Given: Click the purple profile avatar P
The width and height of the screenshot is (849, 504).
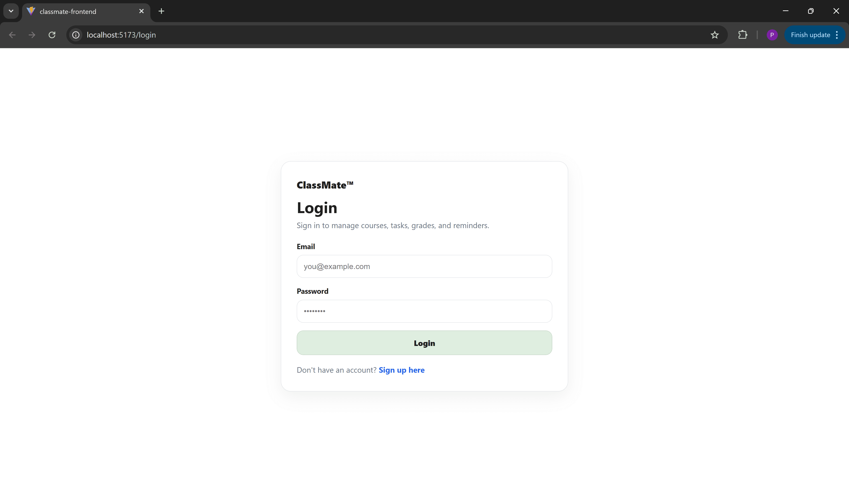Looking at the screenshot, I should coord(772,35).
